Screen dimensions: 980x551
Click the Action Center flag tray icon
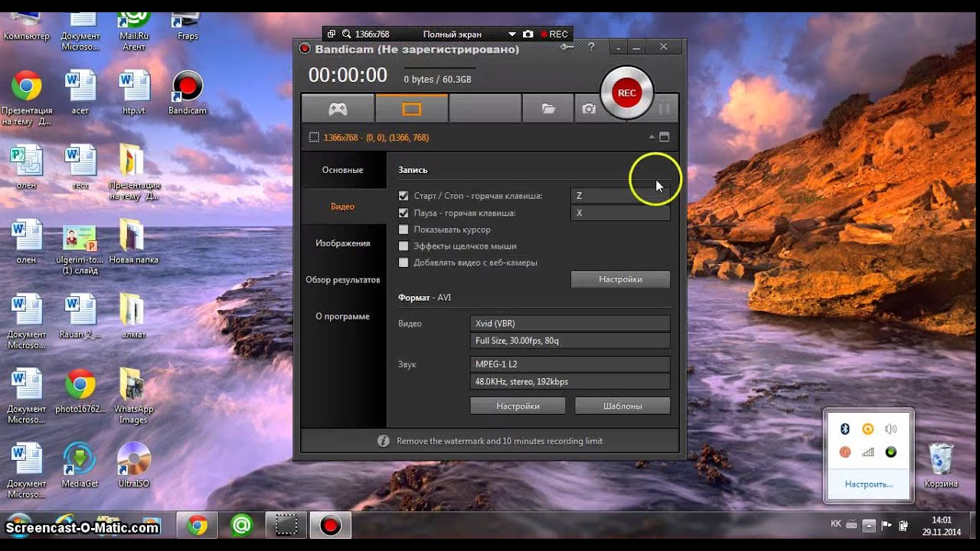(887, 525)
